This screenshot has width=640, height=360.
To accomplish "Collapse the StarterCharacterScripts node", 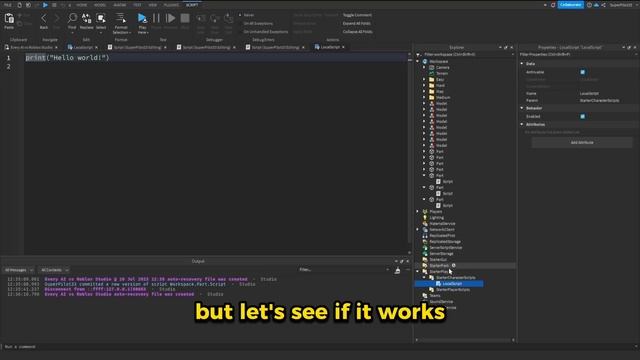I will (424, 278).
